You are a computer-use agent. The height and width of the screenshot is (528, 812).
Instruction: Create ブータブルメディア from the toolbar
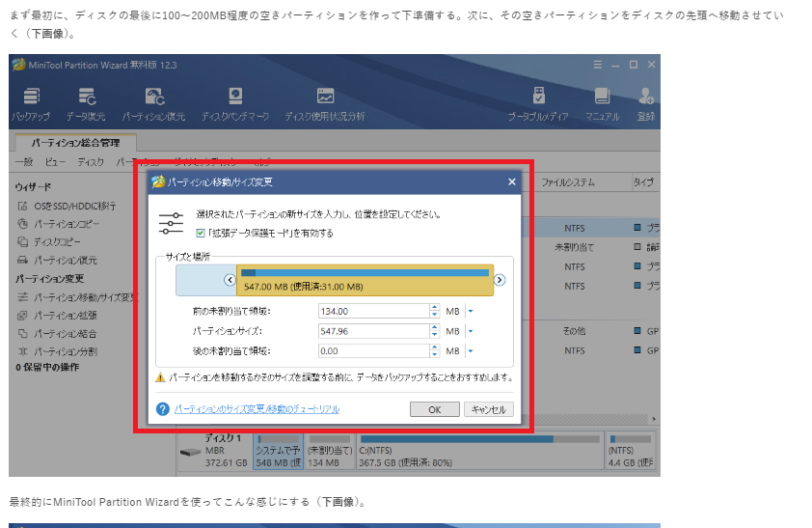538,97
